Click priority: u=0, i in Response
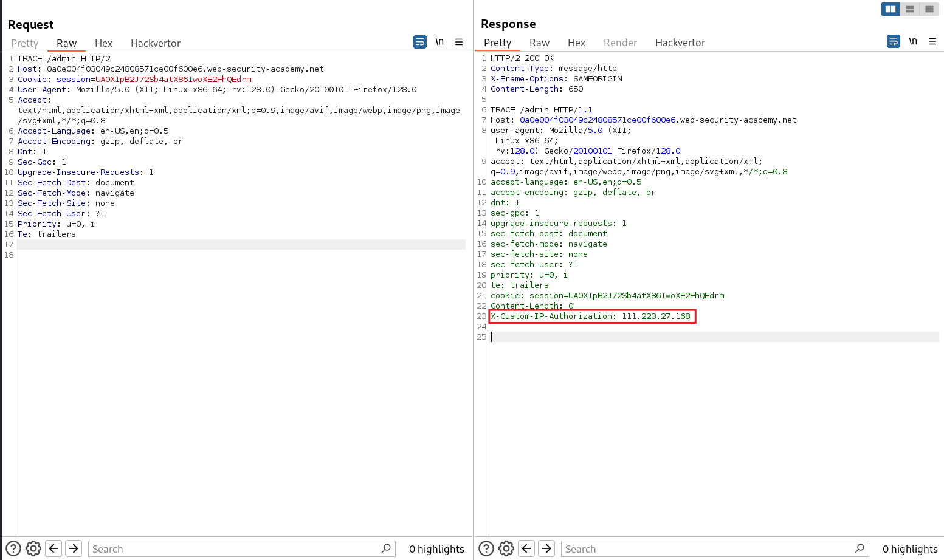Screen dimensions: 944x560 point(529,275)
